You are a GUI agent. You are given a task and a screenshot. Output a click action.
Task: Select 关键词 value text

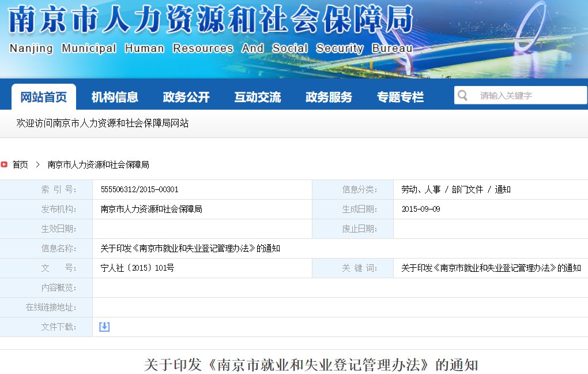pyautogui.click(x=491, y=268)
